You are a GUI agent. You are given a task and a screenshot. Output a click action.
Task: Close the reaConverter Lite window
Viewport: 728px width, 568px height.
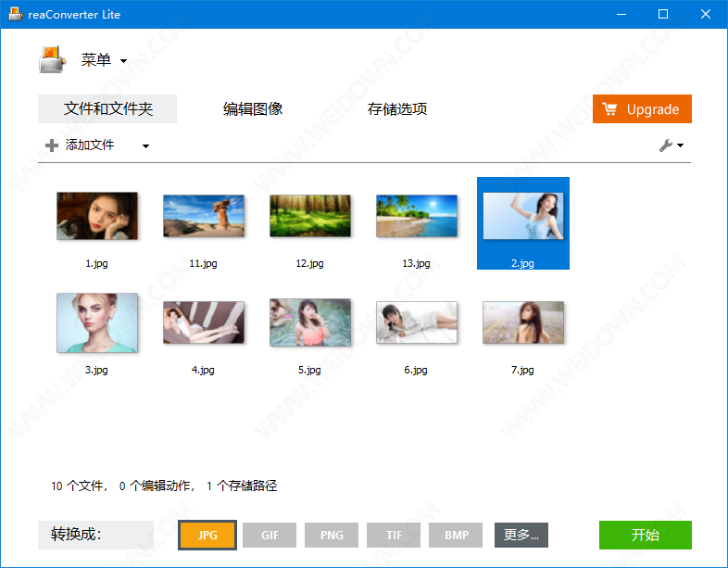tap(706, 15)
